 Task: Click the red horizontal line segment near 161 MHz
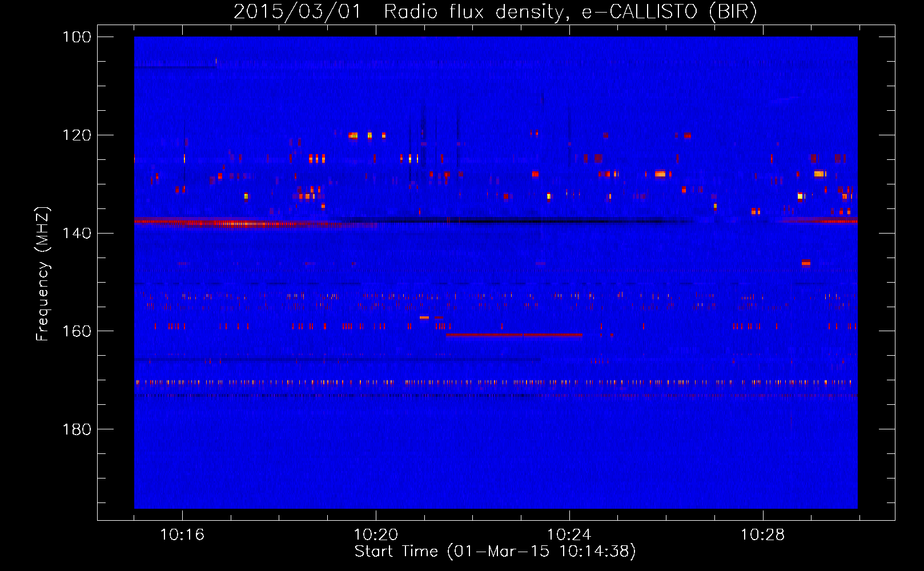click(514, 335)
